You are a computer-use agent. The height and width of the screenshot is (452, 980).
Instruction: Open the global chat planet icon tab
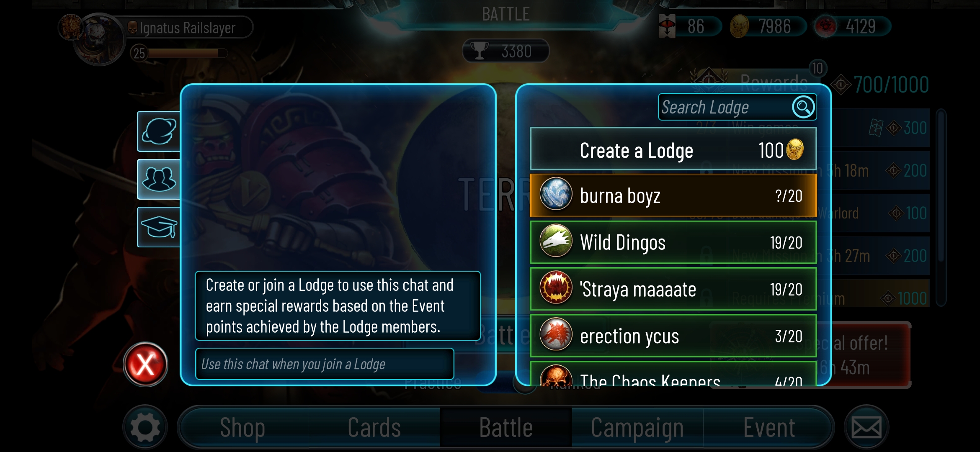159,131
